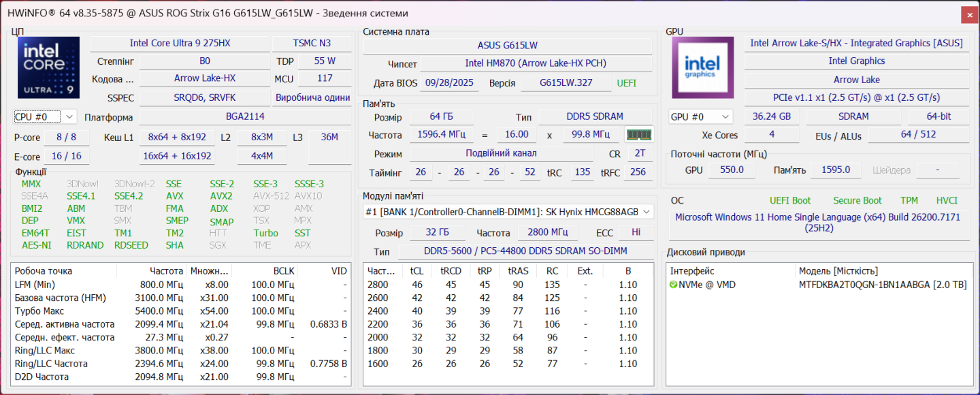Click the Виробнича одини field
The width and height of the screenshot is (980, 395).
pos(312,97)
